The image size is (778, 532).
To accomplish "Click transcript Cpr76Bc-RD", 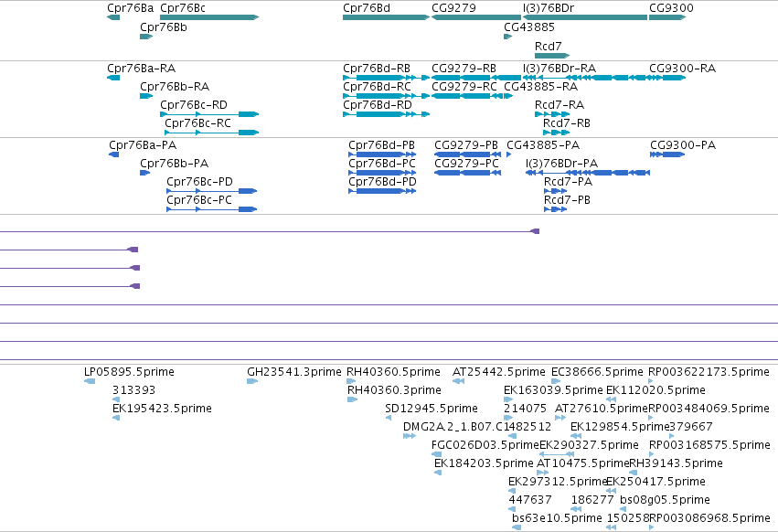I will pyautogui.click(x=209, y=114).
